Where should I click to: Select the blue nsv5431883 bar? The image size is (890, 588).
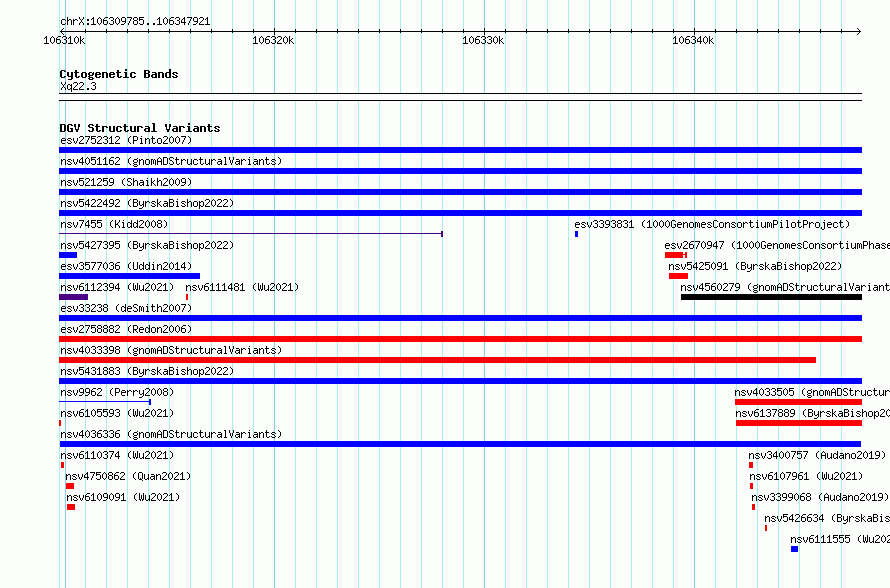460,381
